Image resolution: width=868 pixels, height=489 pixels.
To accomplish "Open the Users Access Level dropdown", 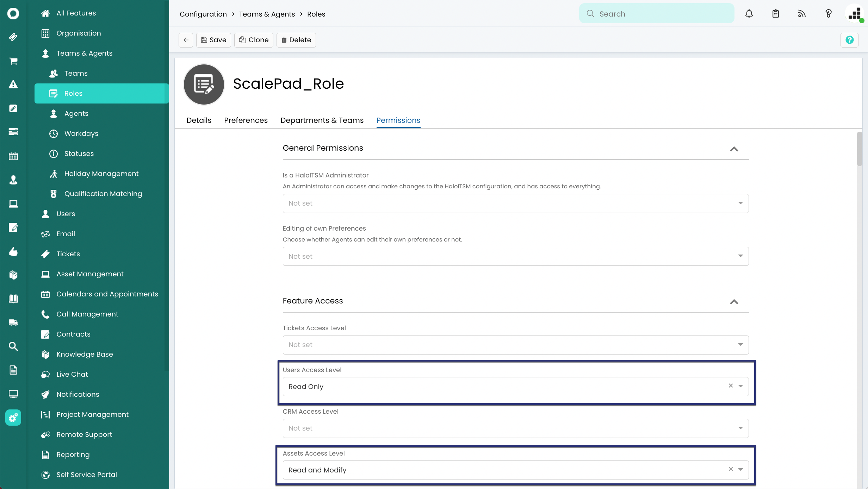I will [x=515, y=387].
